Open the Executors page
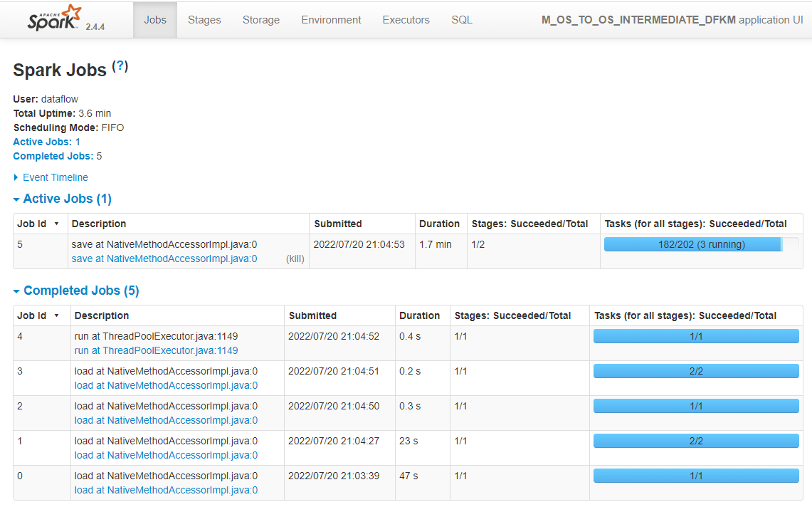This screenshot has width=812, height=507. click(406, 20)
